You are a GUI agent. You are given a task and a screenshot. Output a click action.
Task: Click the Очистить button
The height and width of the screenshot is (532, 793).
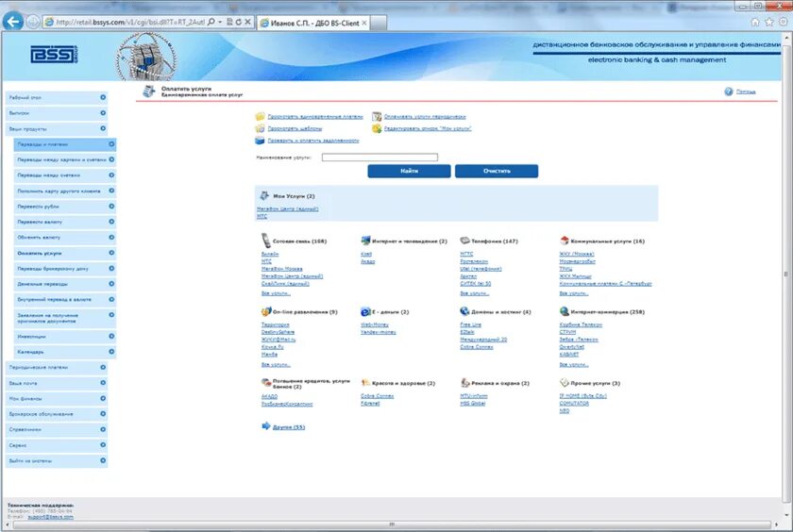(497, 171)
